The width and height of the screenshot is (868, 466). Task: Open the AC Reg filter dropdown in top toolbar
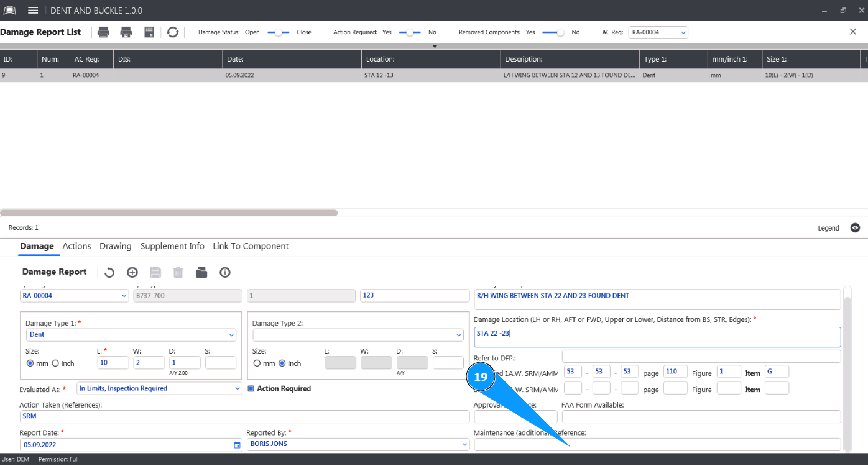(x=683, y=32)
